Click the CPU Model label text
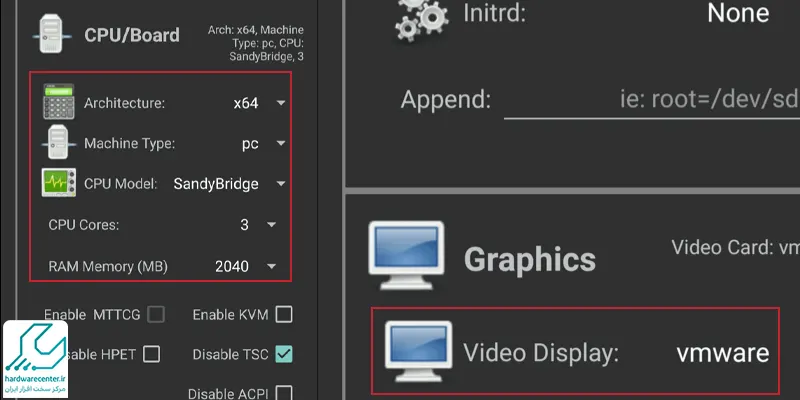 coord(120,184)
